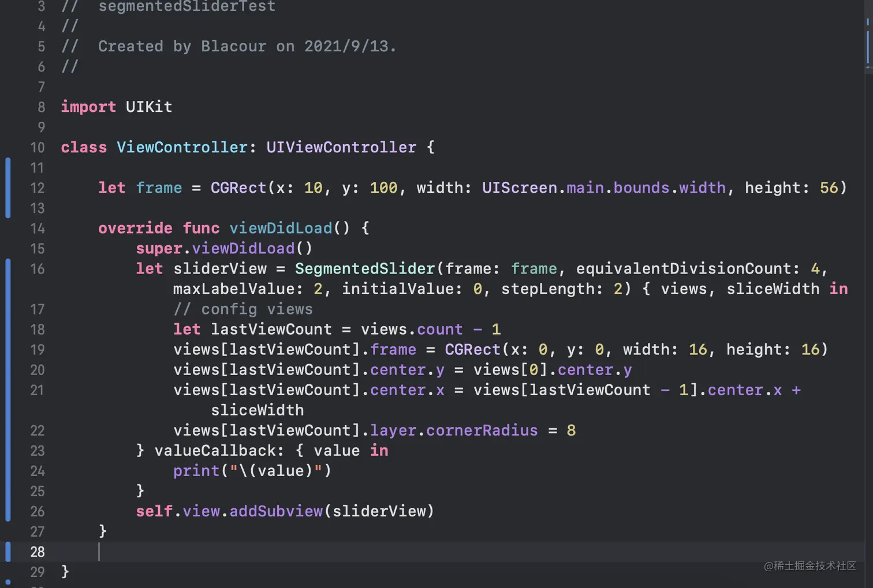
Task: Click 'super' keyword on line 15
Action: coord(159,249)
